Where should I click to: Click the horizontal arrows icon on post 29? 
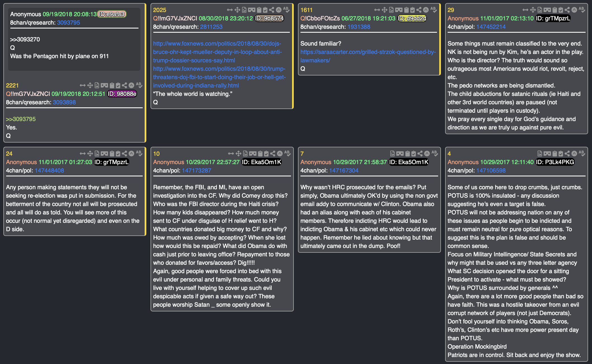point(525,10)
